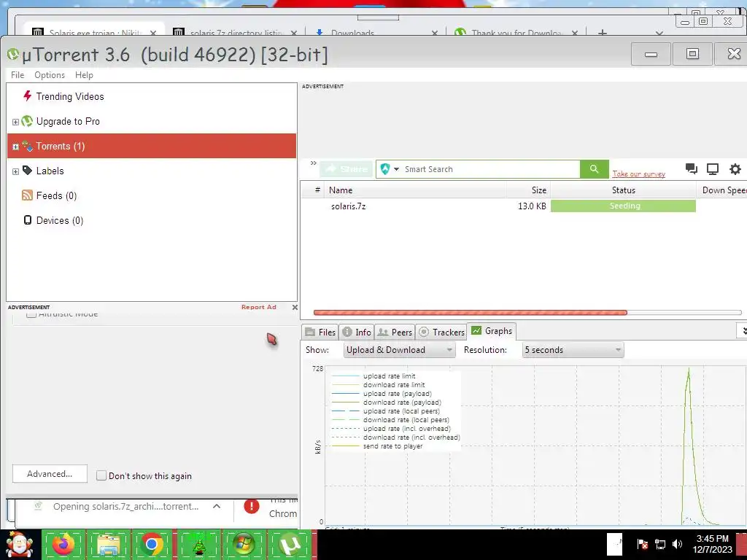This screenshot has height=560, width=747.
Task: Select the solaris.7z torrent row
Action: coord(523,206)
